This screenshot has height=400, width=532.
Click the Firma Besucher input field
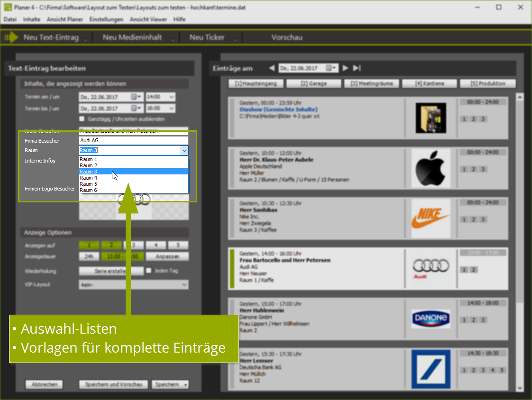[133, 140]
